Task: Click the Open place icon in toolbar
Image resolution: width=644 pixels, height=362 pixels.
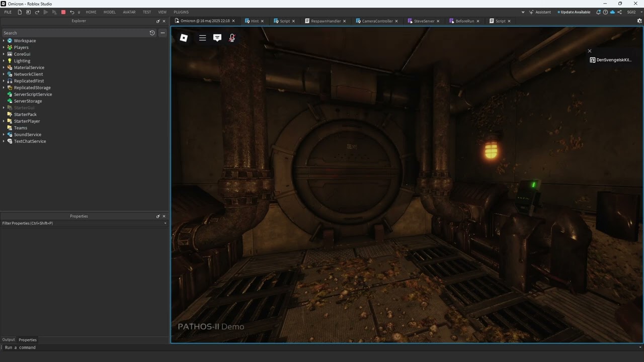Action: point(28,12)
